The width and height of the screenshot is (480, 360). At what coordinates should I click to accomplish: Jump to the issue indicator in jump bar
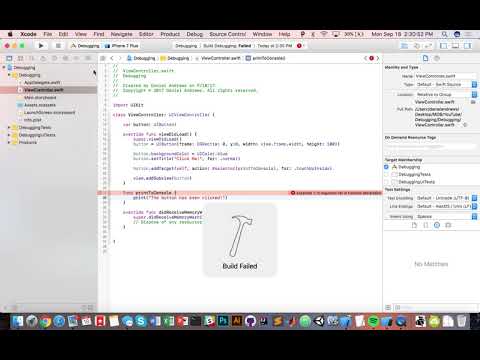[x=371, y=58]
